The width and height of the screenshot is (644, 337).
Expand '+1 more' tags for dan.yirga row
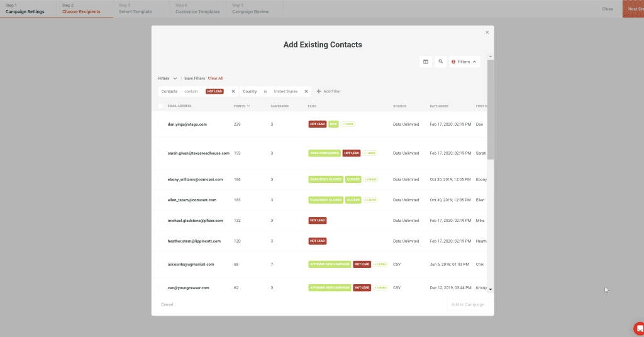[348, 124]
